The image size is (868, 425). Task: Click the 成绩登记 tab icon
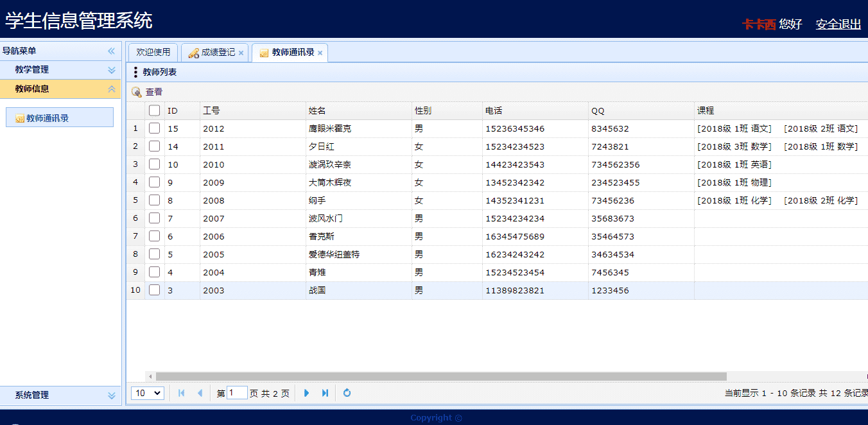point(193,53)
